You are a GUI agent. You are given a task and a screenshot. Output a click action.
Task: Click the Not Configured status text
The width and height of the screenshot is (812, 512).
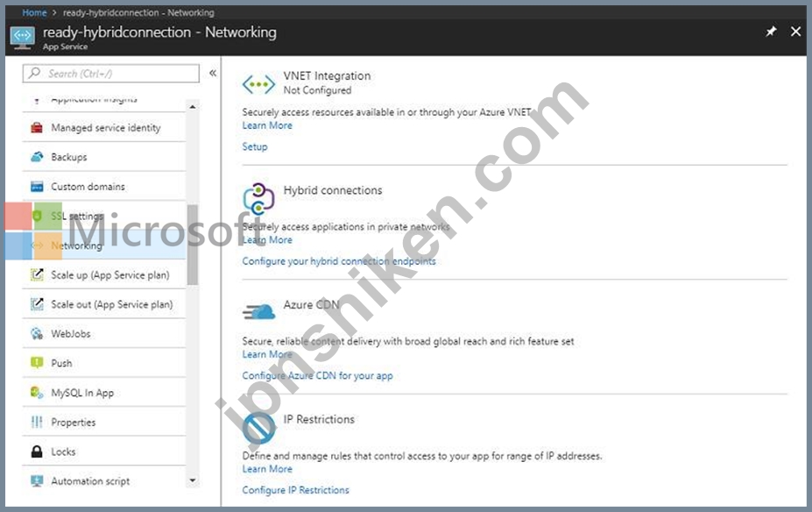317,90
